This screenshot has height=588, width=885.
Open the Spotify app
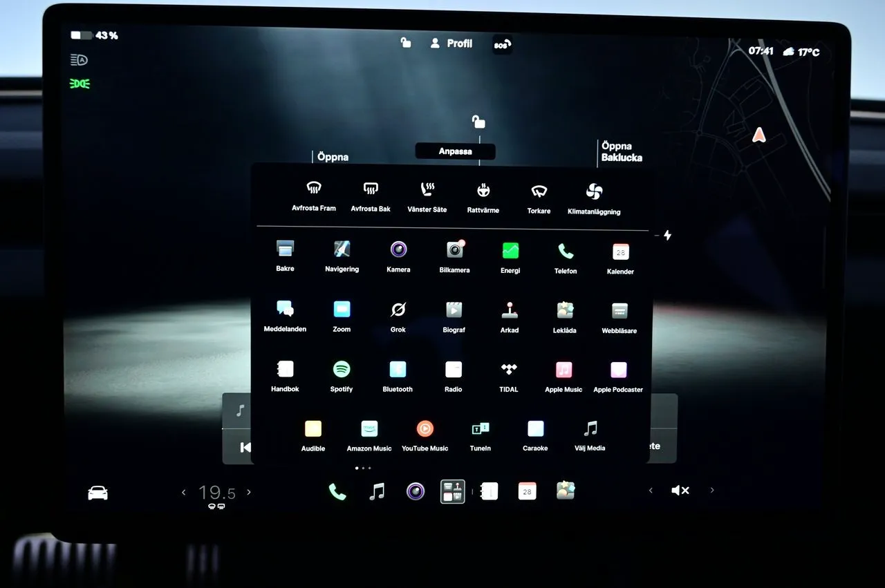click(x=342, y=376)
